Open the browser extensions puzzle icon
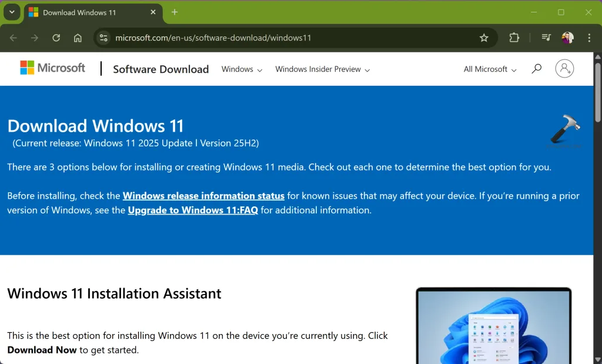 (514, 38)
